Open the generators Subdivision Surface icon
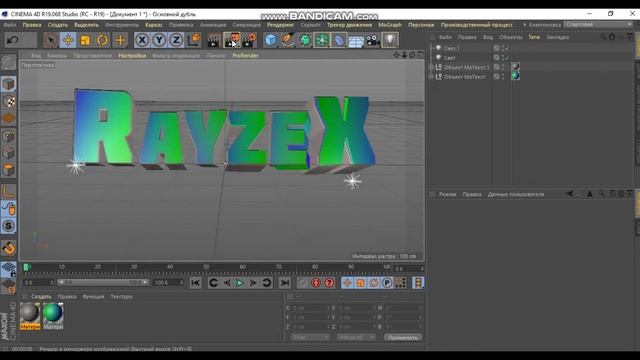The image size is (640, 360). tap(305, 40)
